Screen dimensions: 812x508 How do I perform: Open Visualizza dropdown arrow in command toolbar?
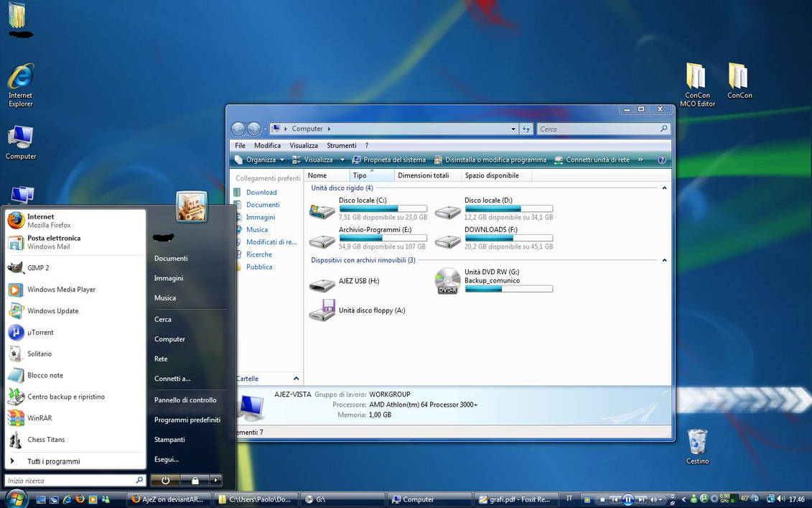coord(342,160)
